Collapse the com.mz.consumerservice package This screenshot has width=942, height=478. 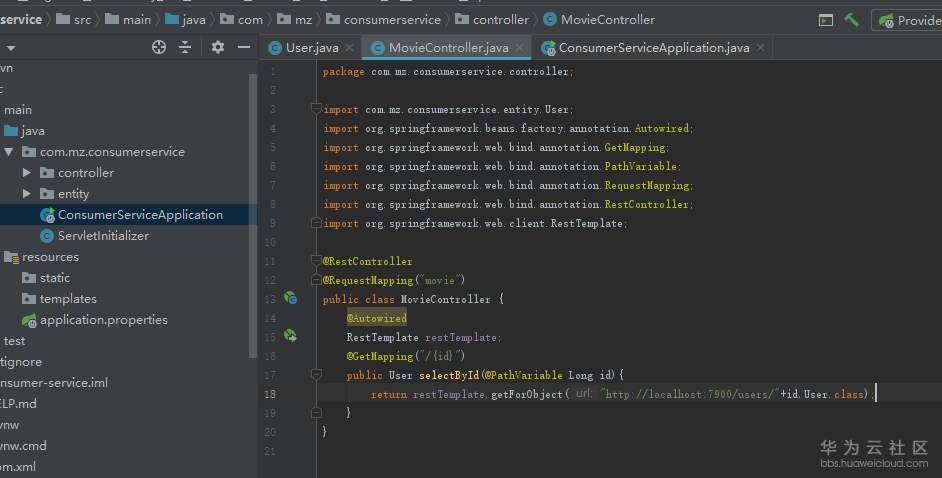[9, 152]
